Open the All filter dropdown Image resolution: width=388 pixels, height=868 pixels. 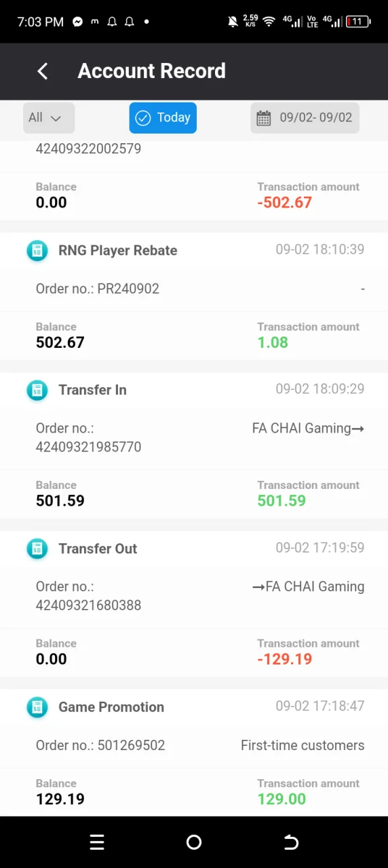click(x=48, y=117)
